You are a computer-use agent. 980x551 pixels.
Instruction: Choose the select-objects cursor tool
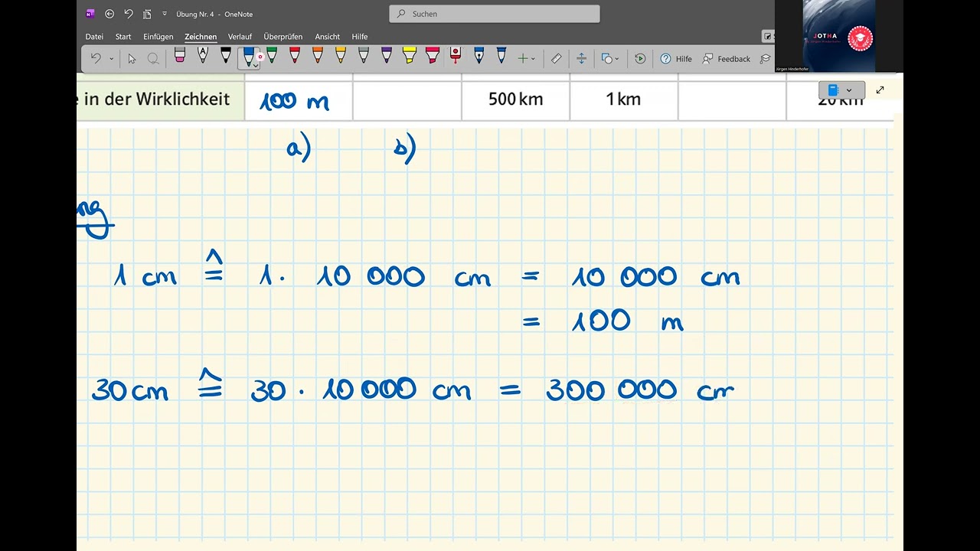tap(132, 58)
